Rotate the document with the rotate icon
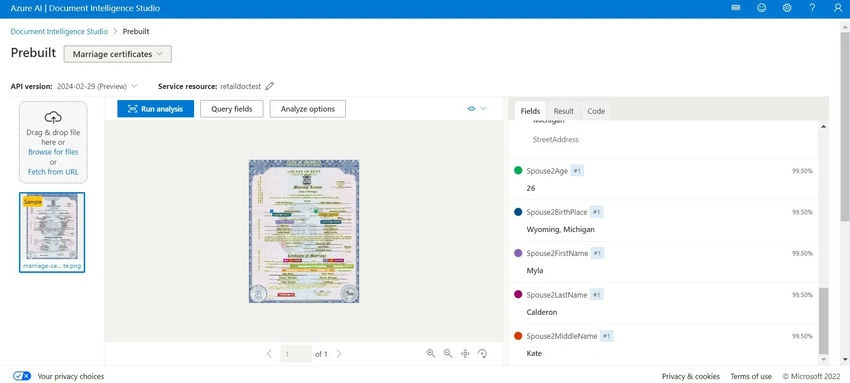This screenshot has width=850, height=383. (x=482, y=353)
